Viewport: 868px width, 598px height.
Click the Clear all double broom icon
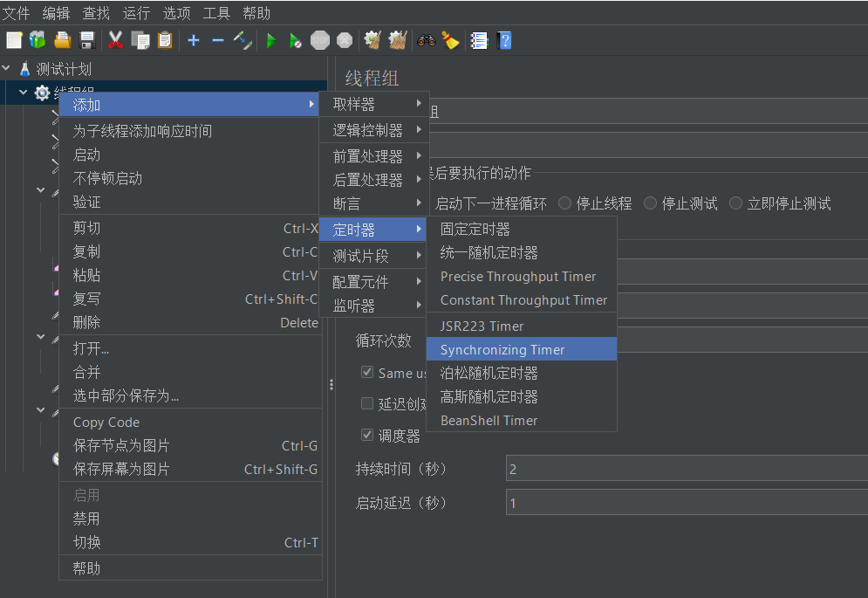coord(398,40)
